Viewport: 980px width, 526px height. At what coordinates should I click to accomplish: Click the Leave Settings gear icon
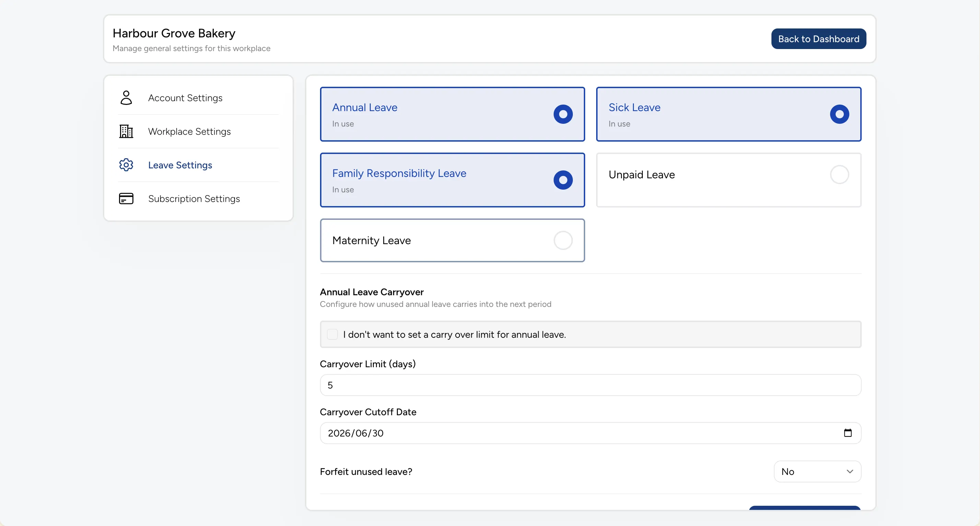tap(126, 165)
